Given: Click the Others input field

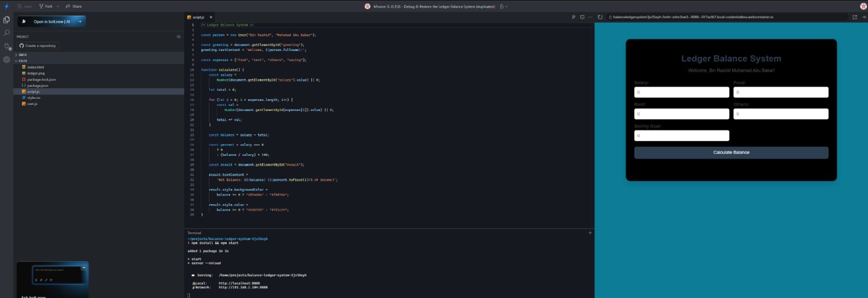Looking at the screenshot, I should click(781, 114).
